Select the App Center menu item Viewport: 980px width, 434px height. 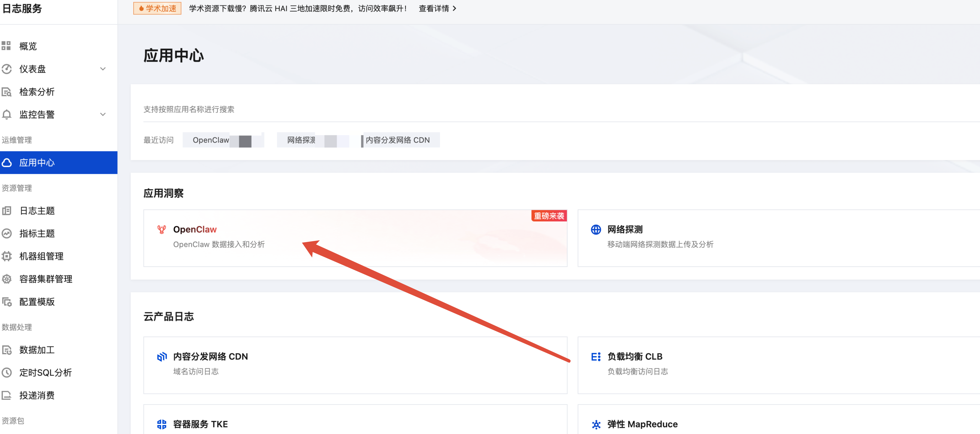tap(37, 163)
